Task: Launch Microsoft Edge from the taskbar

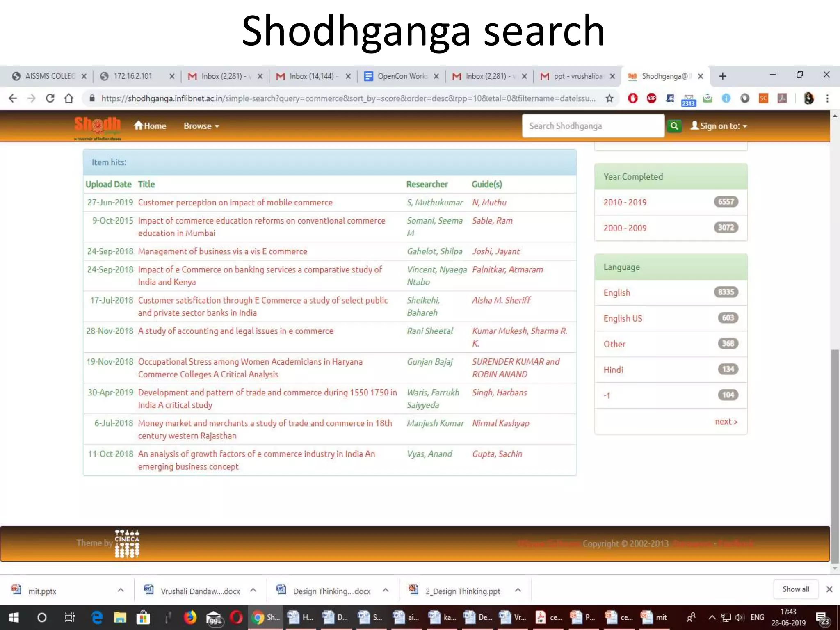Action: [x=97, y=617]
